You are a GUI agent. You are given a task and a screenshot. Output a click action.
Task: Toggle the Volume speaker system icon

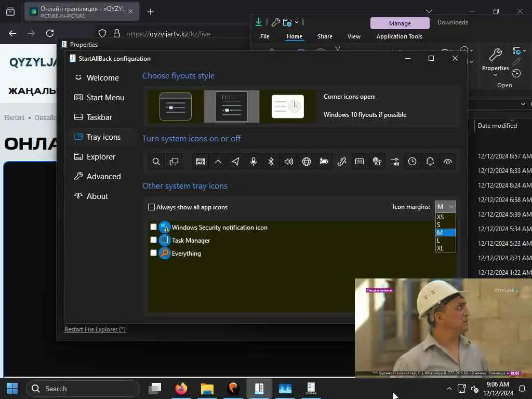coord(289,162)
